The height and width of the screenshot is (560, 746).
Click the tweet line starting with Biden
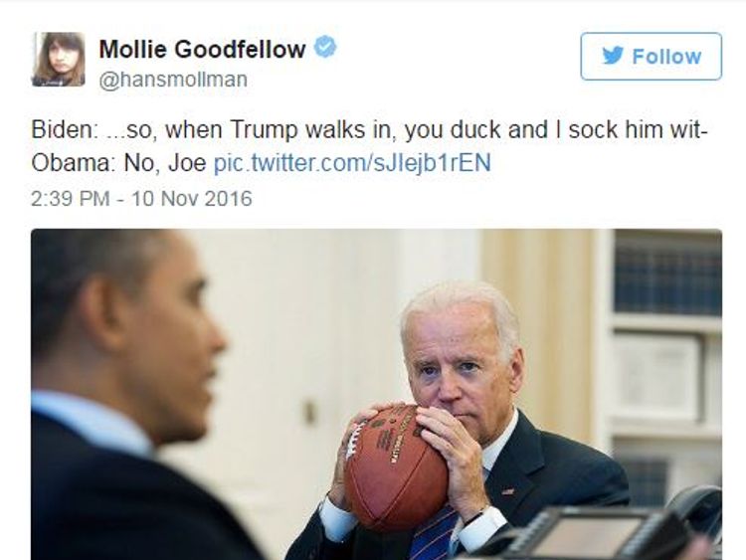coord(370,129)
